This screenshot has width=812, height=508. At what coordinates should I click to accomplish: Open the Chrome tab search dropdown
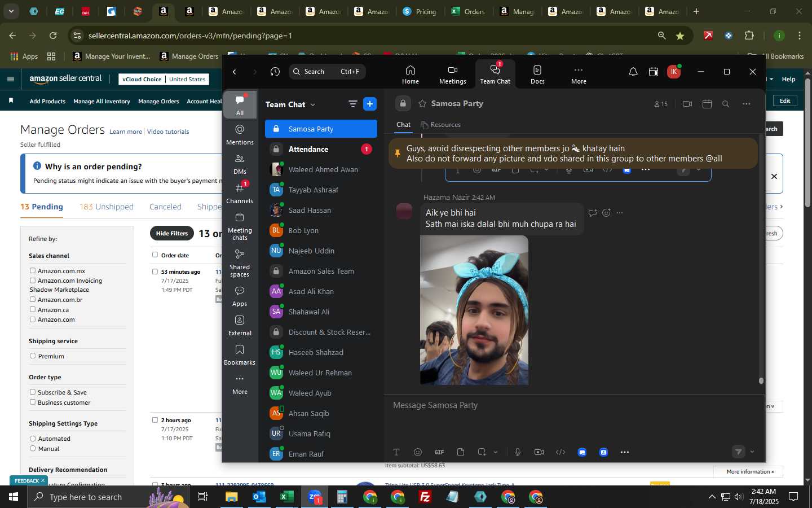pos(11,11)
